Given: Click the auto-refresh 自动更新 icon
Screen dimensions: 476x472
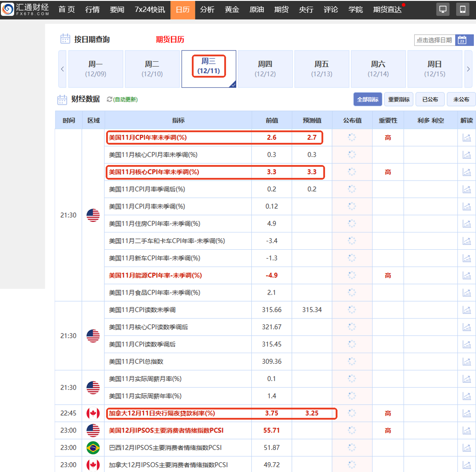Looking at the screenshot, I should [x=110, y=99].
